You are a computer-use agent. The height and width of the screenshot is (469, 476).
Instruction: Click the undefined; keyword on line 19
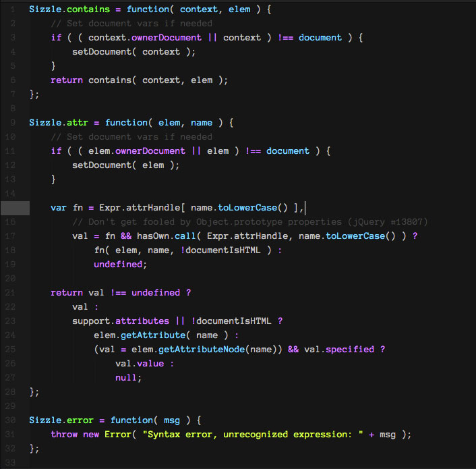coord(121,265)
